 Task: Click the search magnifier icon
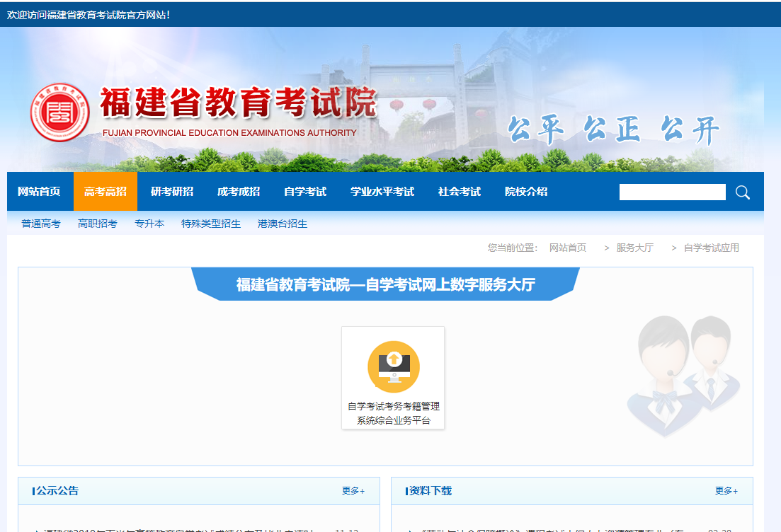pyautogui.click(x=742, y=192)
